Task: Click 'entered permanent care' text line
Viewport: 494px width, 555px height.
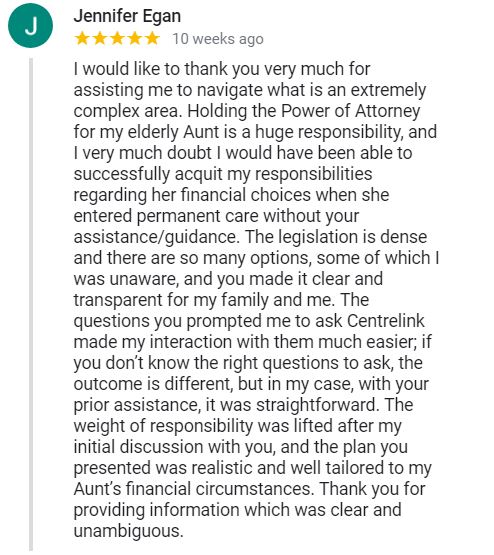Action: coord(166,216)
